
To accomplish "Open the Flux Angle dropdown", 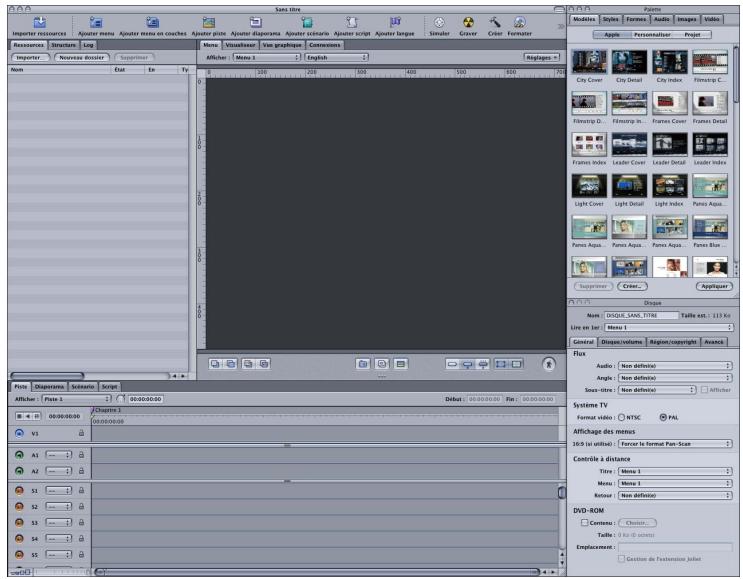I will (x=675, y=378).
